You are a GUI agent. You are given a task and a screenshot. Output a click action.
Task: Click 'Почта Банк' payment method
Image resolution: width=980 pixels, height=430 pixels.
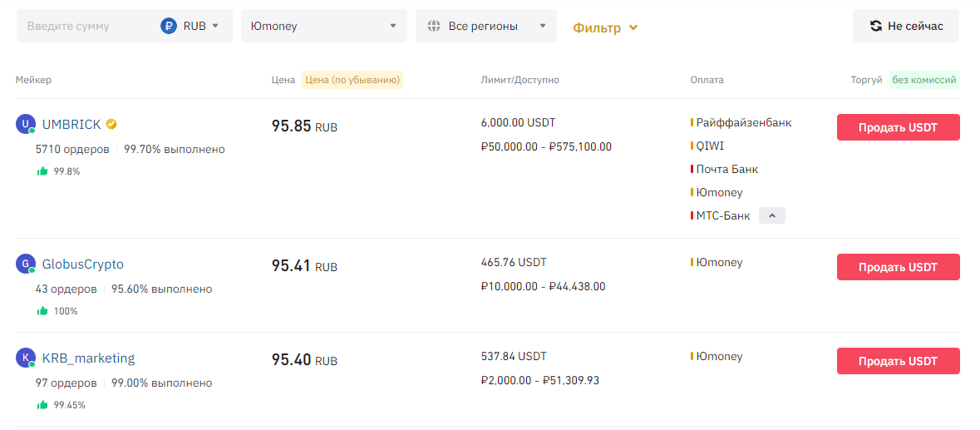726,169
